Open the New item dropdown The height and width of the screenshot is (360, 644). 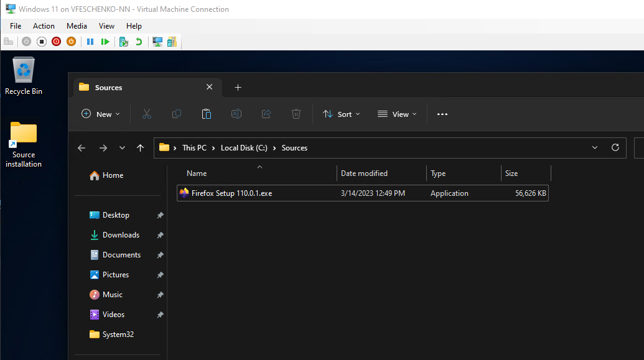[101, 114]
